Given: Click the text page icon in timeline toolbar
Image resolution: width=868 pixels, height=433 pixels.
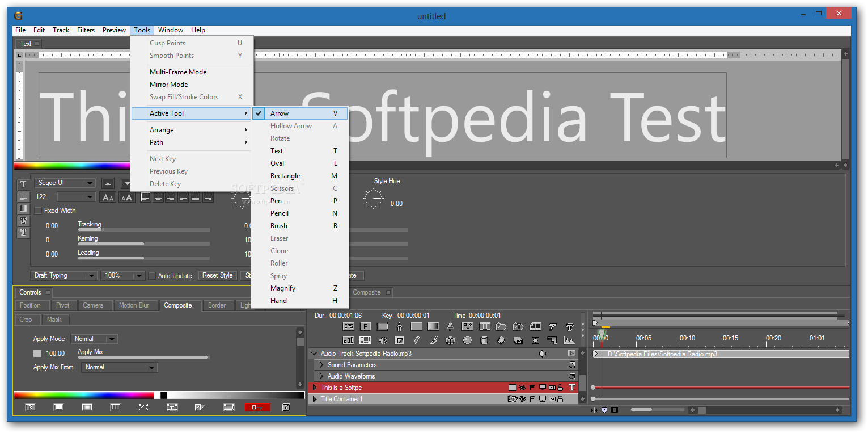Looking at the screenshot, I should [x=535, y=326].
